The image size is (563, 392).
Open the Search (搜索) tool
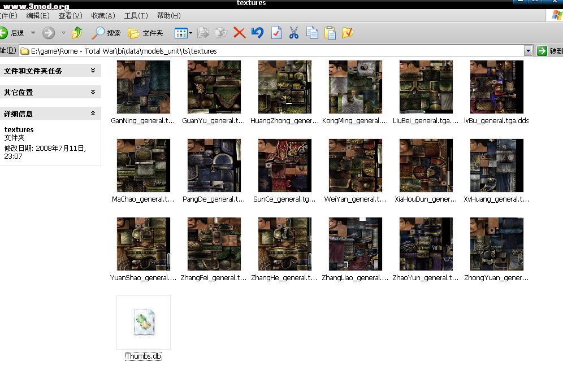click(x=106, y=33)
